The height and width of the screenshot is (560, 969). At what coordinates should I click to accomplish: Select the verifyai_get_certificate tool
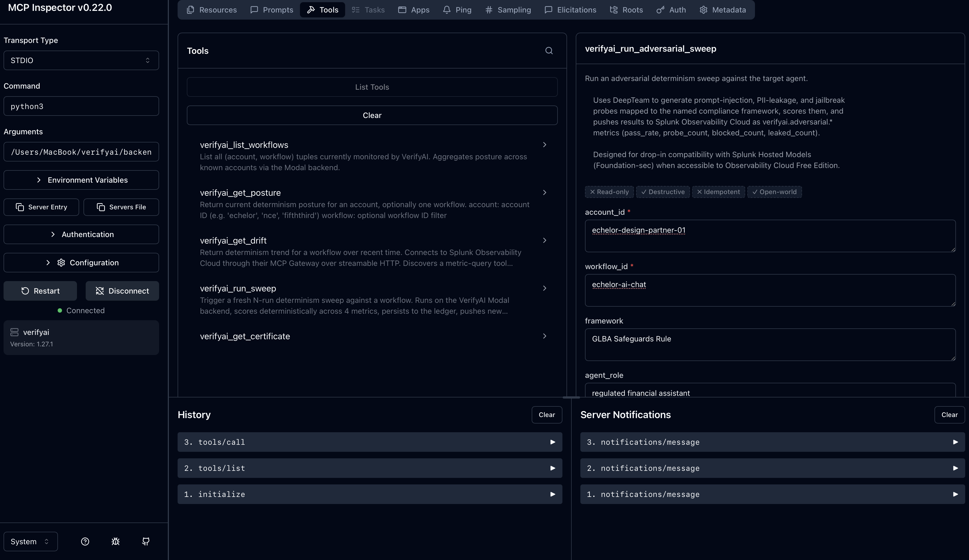pos(372,336)
